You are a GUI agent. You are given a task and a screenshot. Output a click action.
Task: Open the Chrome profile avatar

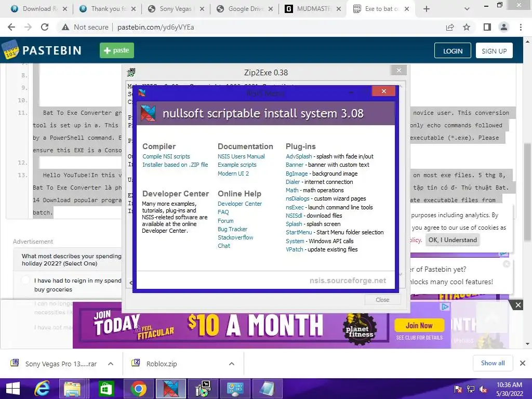(x=504, y=27)
